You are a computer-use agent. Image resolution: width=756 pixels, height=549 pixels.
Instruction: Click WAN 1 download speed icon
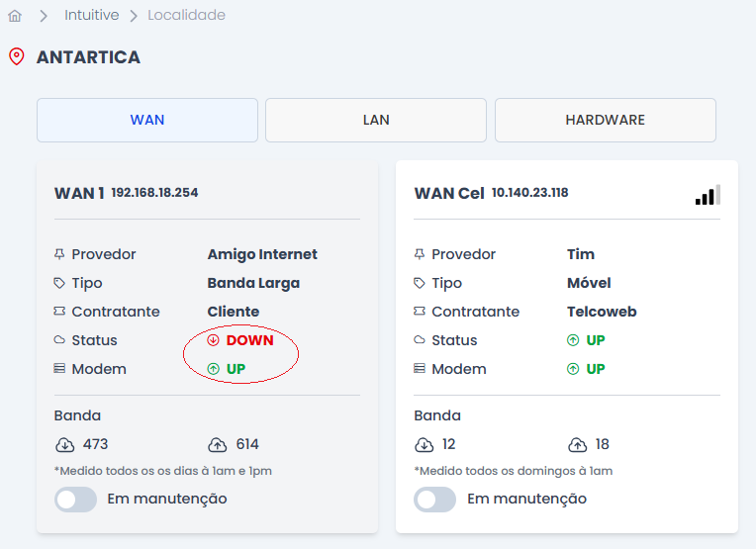(64, 444)
